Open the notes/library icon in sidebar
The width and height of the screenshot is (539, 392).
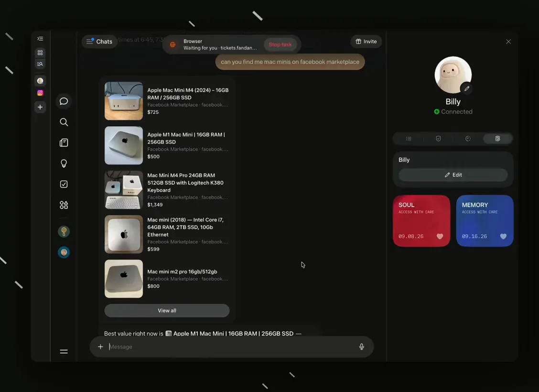pyautogui.click(x=64, y=143)
